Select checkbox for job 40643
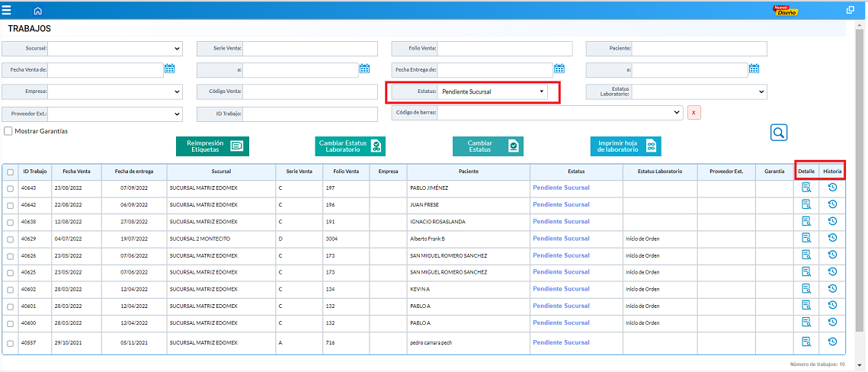868x372 pixels. (10, 188)
